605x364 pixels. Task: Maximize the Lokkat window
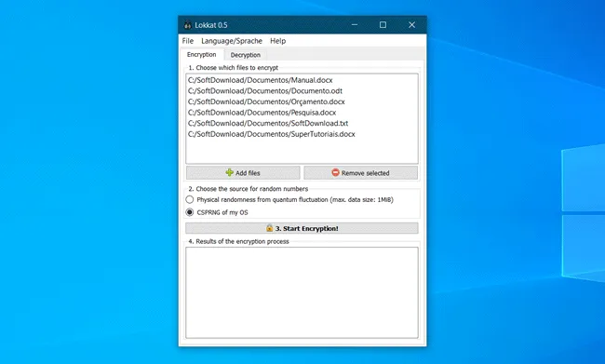coord(383,25)
